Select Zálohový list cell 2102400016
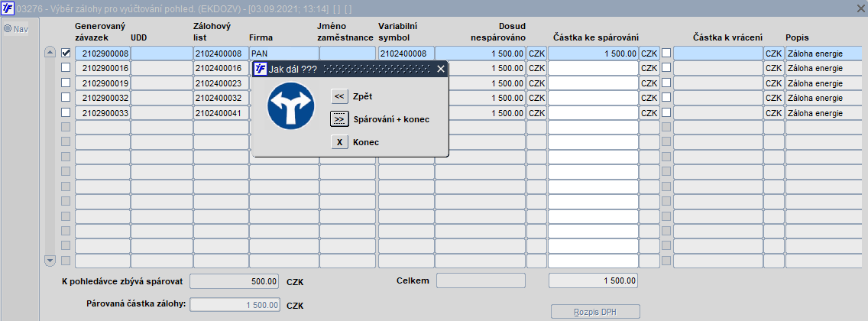Image resolution: width=868 pixels, height=321 pixels. pos(221,68)
